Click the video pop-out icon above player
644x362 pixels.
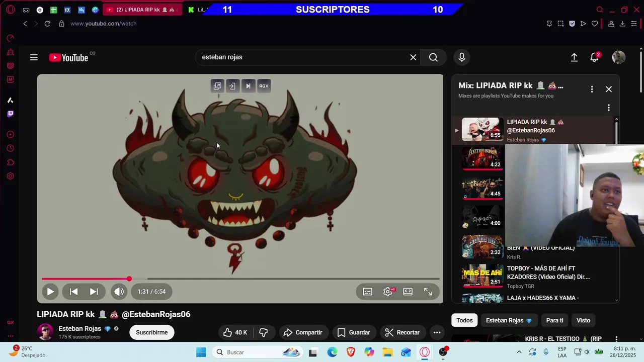[217, 86]
